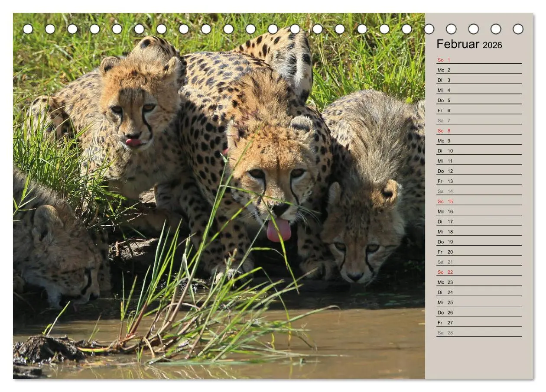Select the calendar row 'Di 17'
The image size is (546, 392).
(x=479, y=221)
